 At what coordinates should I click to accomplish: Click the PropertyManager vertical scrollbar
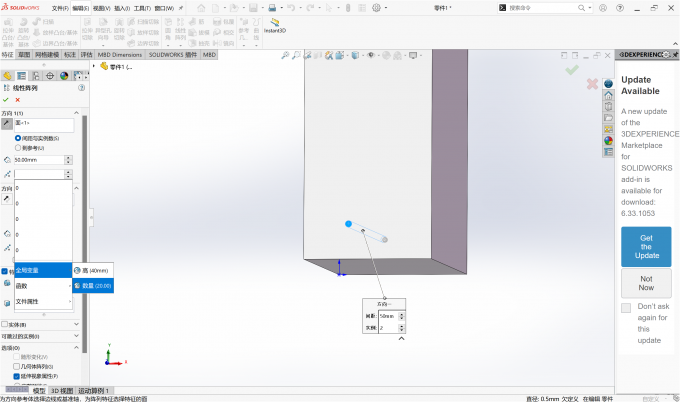click(x=85, y=234)
